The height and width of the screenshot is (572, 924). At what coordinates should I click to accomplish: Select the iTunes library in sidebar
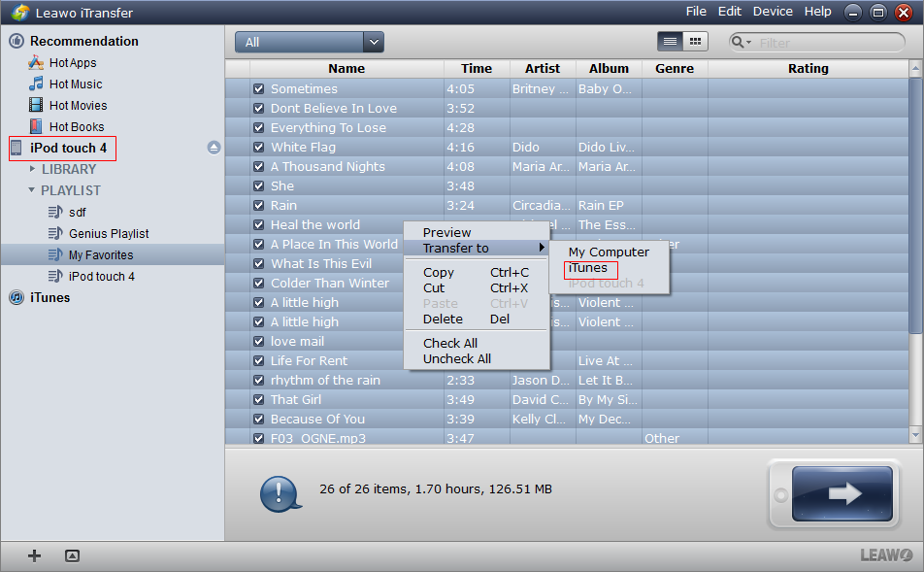pos(50,297)
